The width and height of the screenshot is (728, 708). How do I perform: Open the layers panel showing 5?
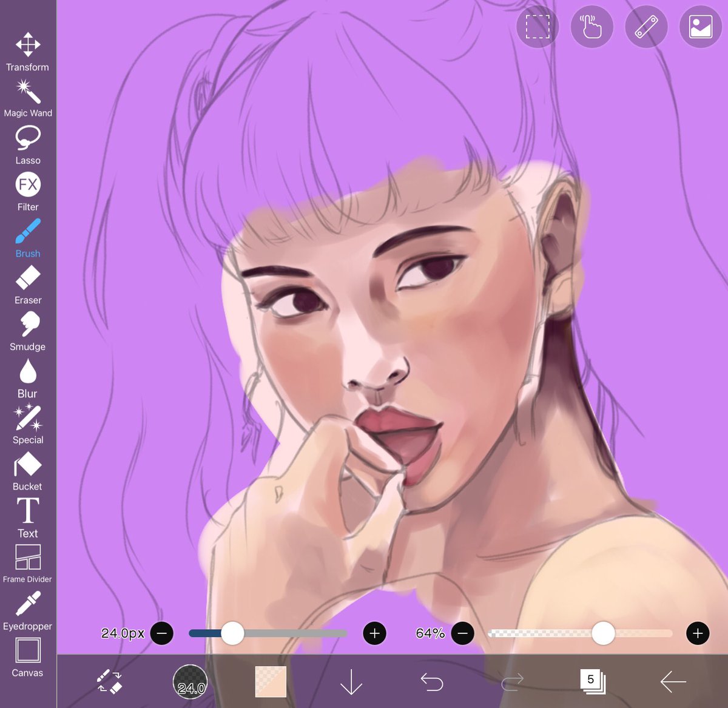coord(592,681)
